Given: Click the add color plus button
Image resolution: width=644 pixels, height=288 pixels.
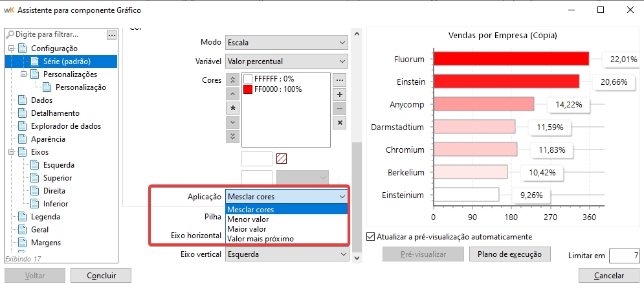Looking at the screenshot, I should point(340,94).
